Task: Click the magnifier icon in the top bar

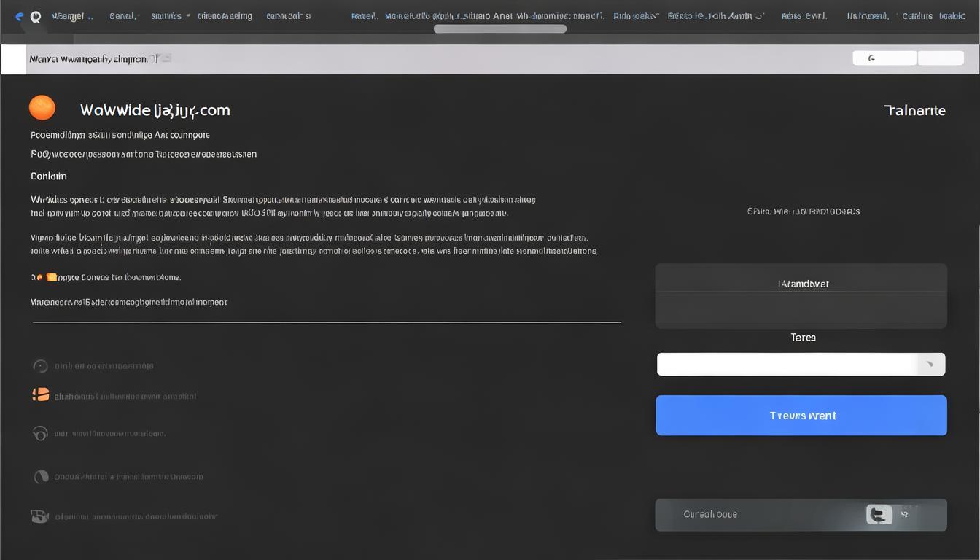Action: pos(35,17)
